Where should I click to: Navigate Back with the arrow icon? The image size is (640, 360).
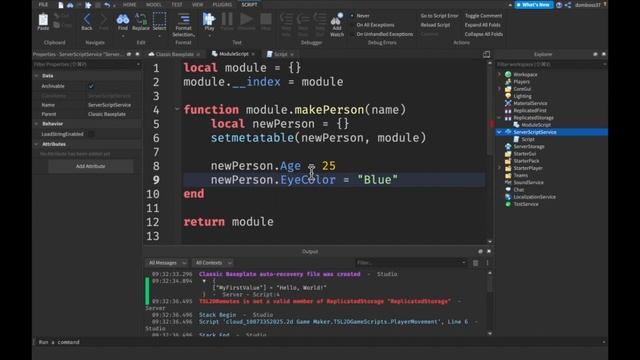(x=87, y=19)
